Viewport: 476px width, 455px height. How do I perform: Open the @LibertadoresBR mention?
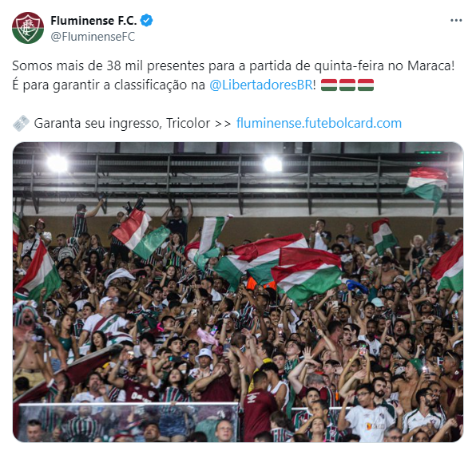[x=261, y=85]
